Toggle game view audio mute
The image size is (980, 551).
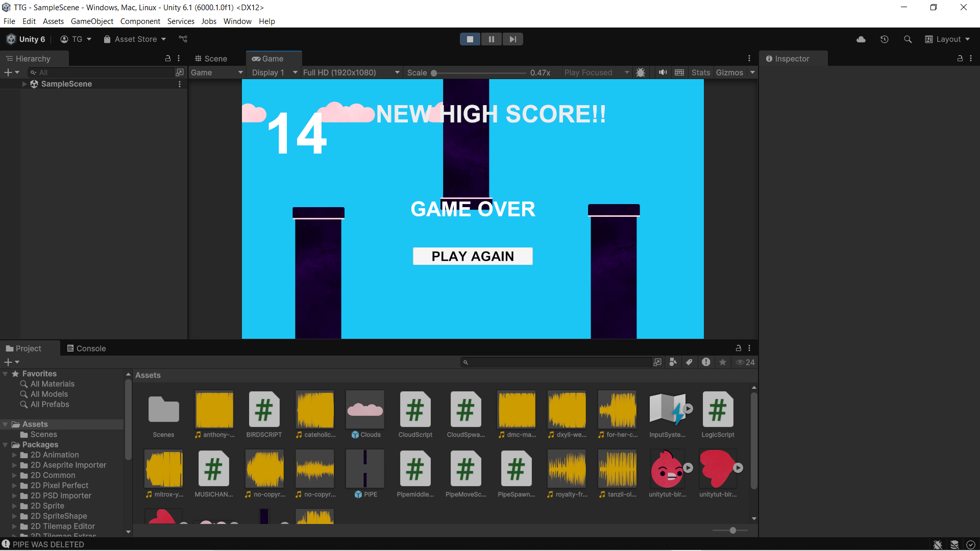(663, 72)
